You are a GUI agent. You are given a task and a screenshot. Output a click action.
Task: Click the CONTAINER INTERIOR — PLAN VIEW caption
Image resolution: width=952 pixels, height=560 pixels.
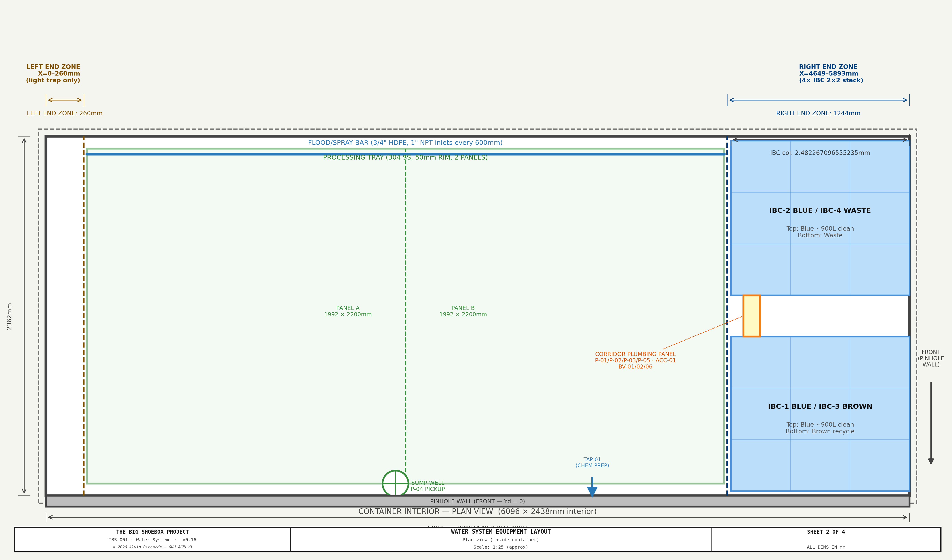[x=478, y=511]
